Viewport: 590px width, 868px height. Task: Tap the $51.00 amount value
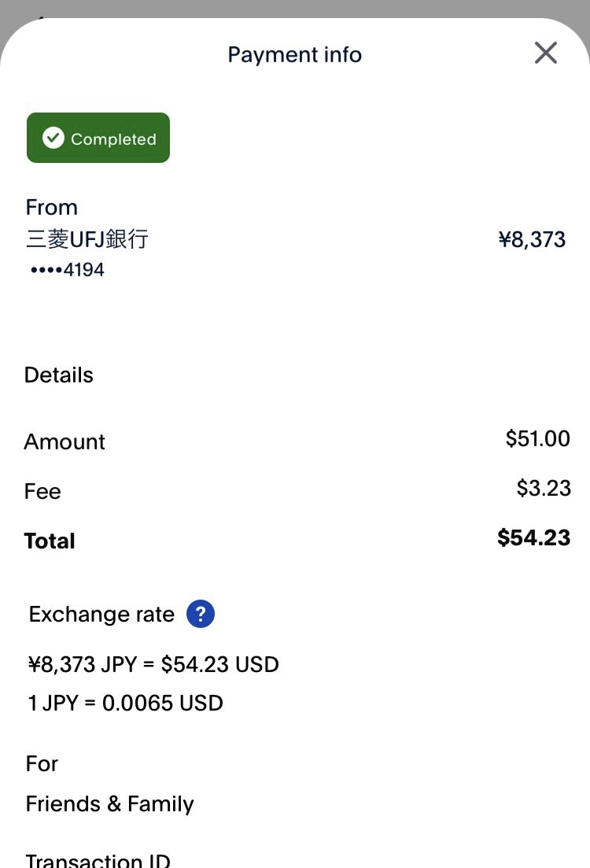pyautogui.click(x=537, y=438)
